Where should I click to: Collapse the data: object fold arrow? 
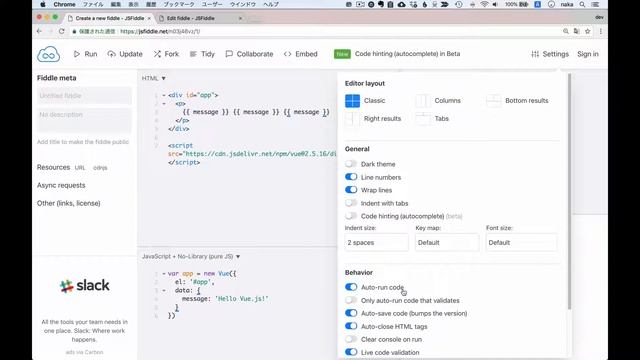[164, 290]
